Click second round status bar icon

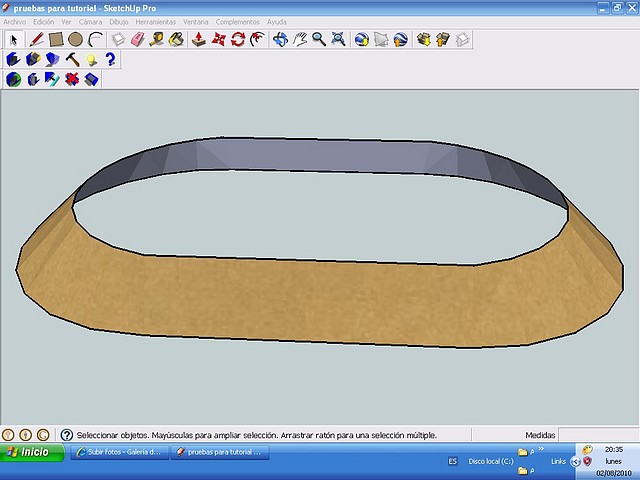[x=26, y=435]
